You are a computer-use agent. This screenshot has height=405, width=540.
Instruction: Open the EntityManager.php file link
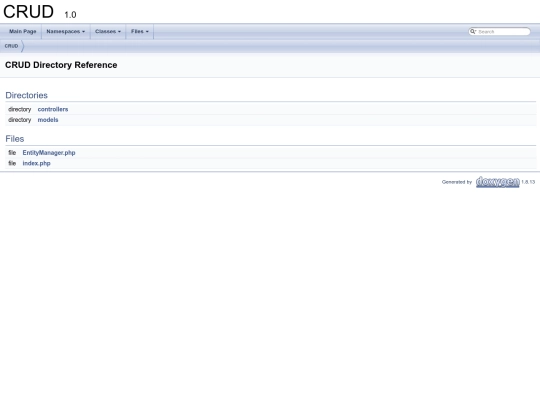[x=49, y=153]
